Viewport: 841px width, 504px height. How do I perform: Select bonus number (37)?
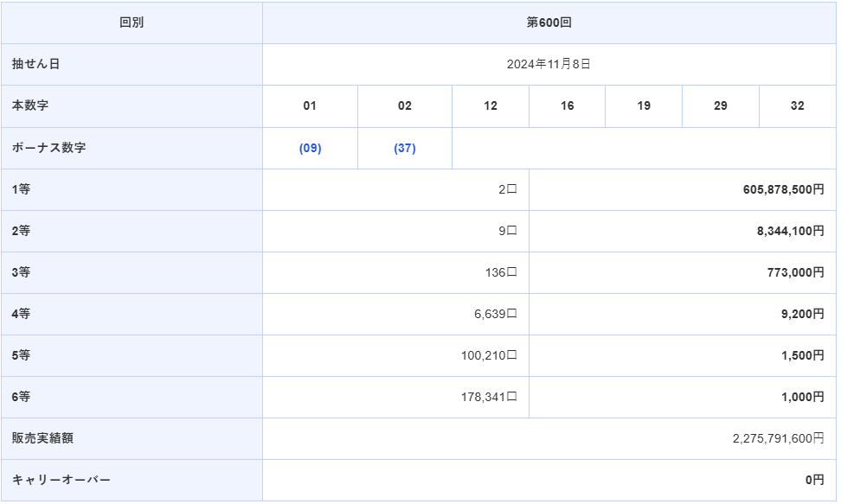point(405,149)
